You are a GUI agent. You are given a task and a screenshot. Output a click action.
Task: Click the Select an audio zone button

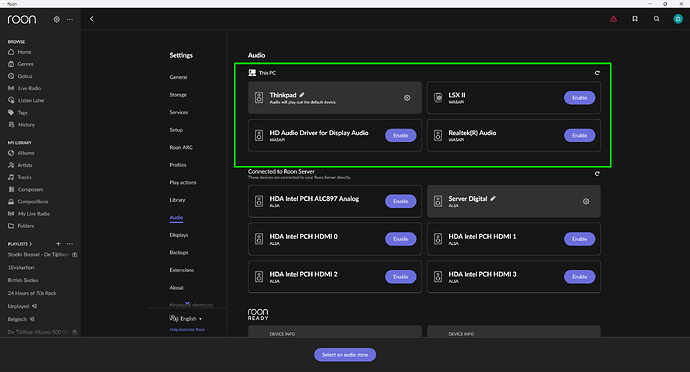tap(345, 355)
